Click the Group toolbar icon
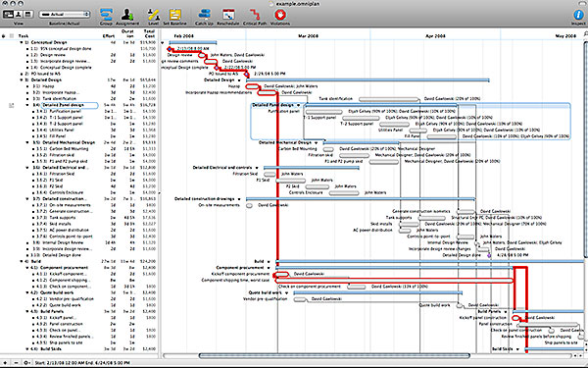The image size is (588, 368). tap(106, 15)
